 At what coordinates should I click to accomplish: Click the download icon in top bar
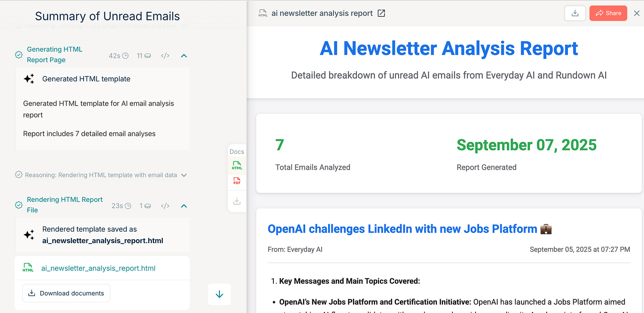tap(575, 13)
